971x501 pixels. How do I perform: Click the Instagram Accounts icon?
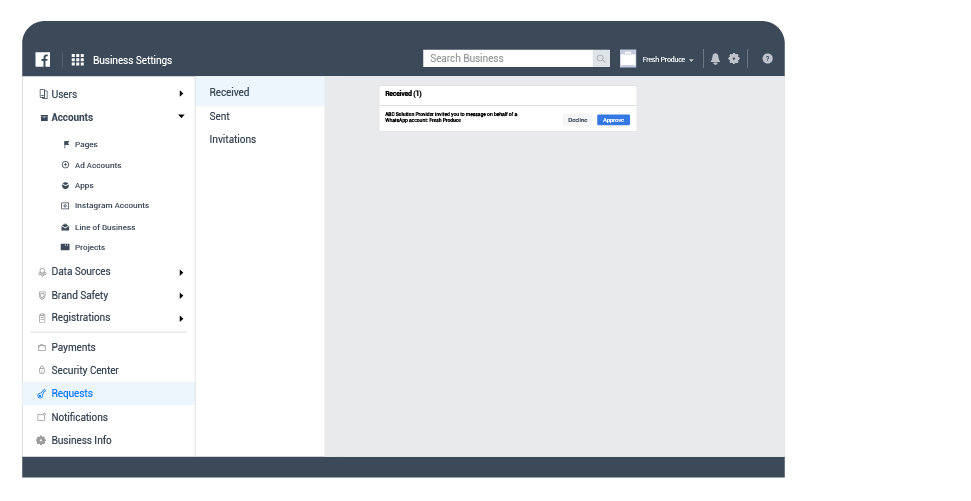pyautogui.click(x=65, y=206)
